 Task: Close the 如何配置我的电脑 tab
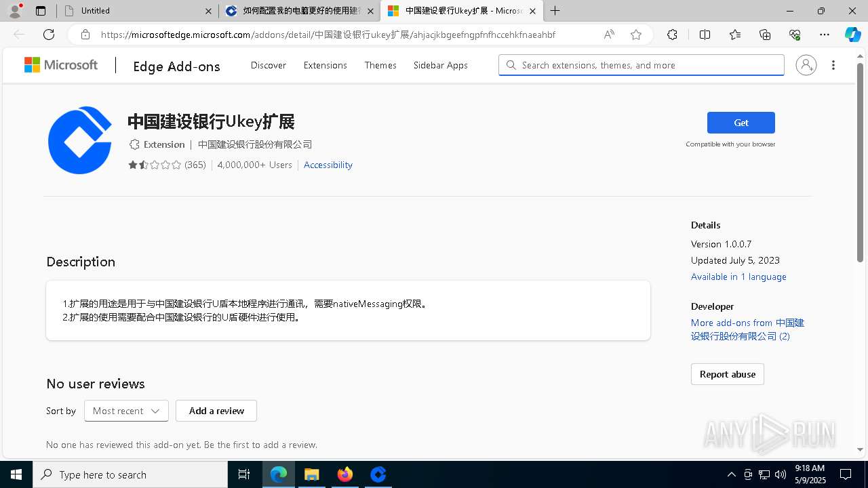point(370,11)
